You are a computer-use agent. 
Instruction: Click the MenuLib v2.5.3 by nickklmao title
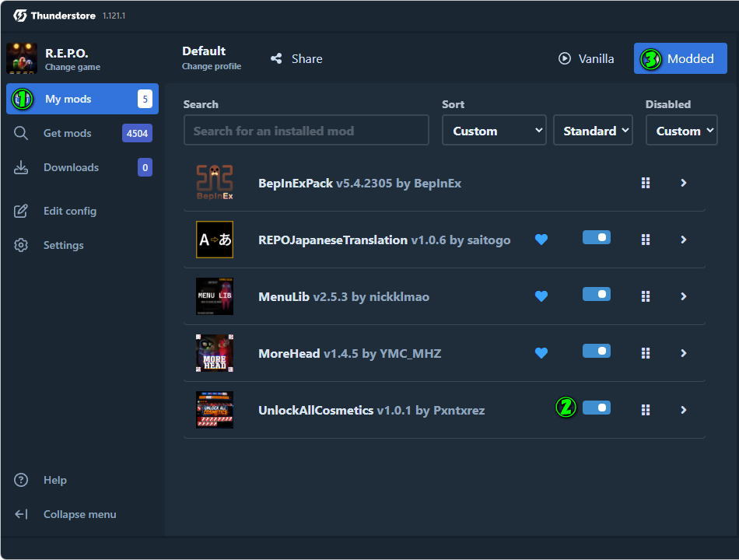(x=344, y=297)
